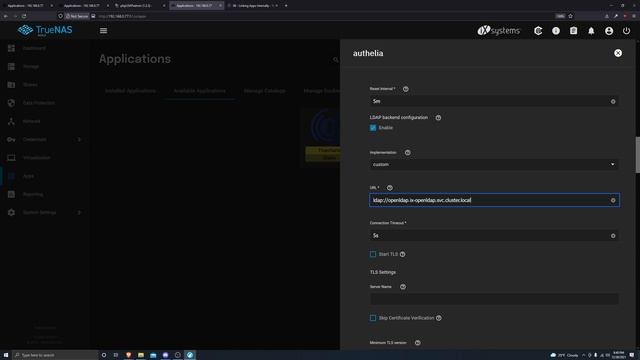
Task: Show help for Server Name field
Action: click(403, 287)
